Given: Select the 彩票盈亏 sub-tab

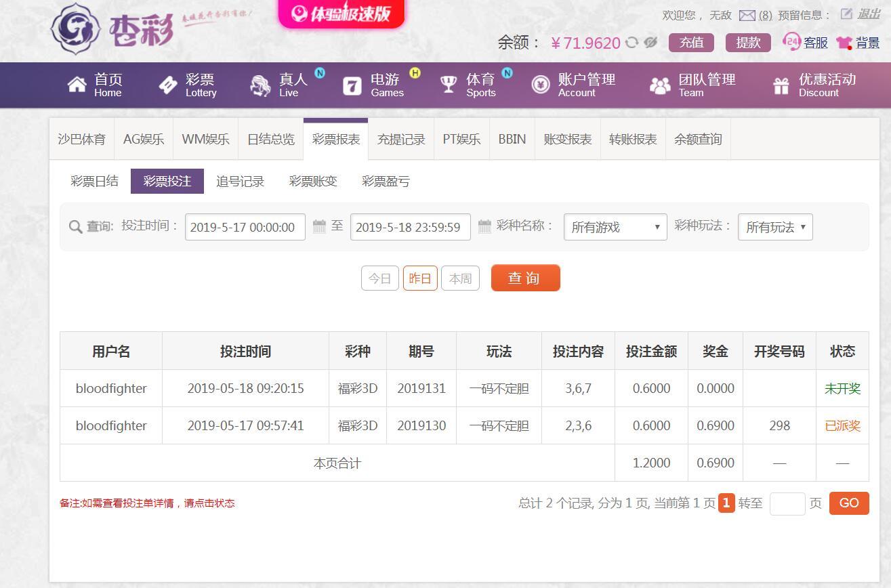Looking at the screenshot, I should [386, 182].
